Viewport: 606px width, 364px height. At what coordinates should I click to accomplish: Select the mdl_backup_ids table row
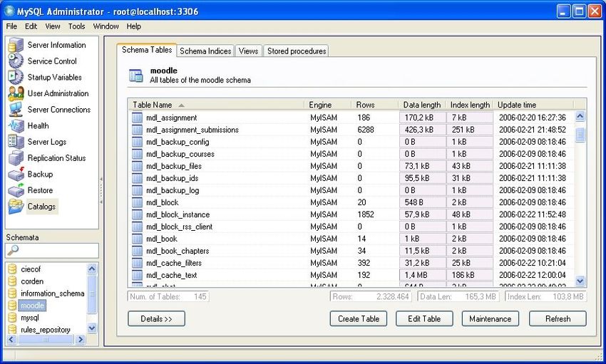point(351,178)
